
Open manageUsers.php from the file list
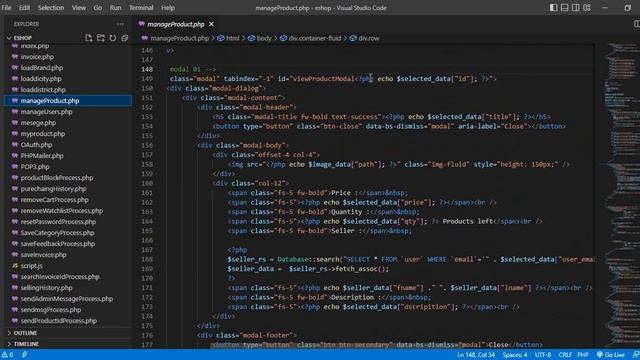point(46,112)
